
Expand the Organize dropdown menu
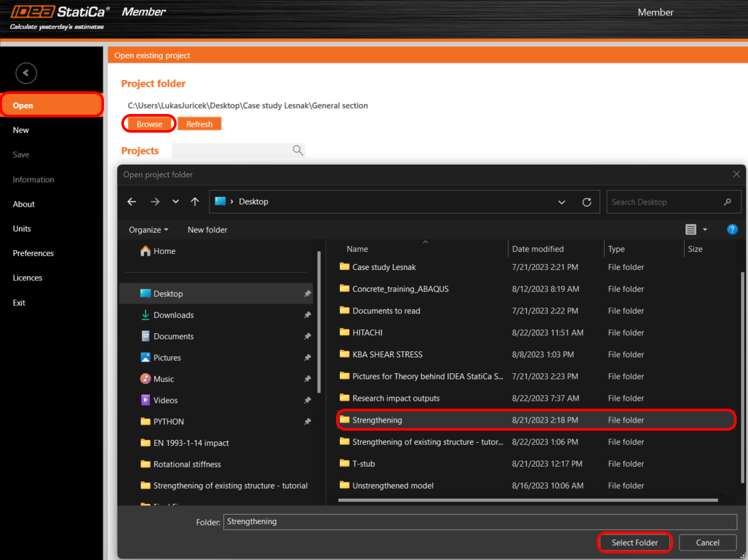[x=149, y=229]
